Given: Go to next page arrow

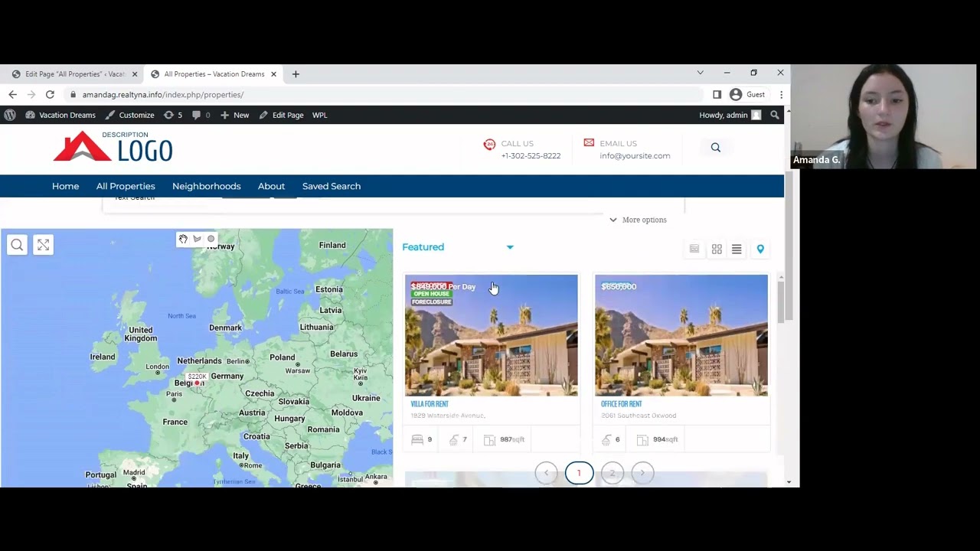Looking at the screenshot, I should (642, 473).
